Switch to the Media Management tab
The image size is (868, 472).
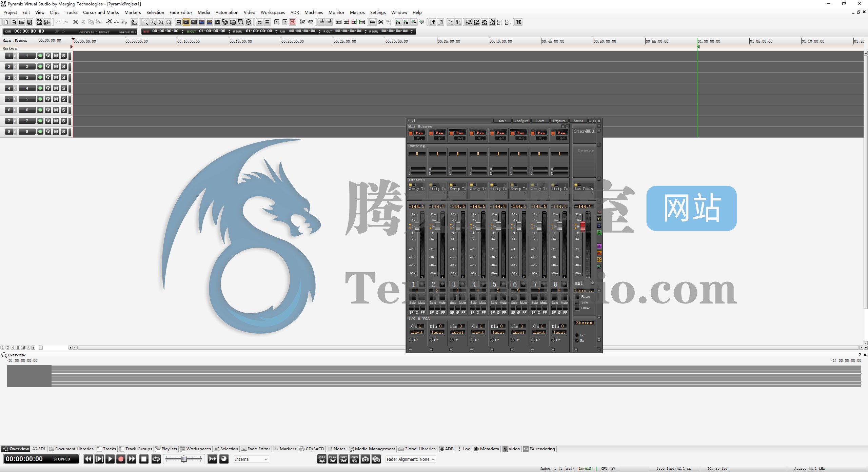(372, 449)
